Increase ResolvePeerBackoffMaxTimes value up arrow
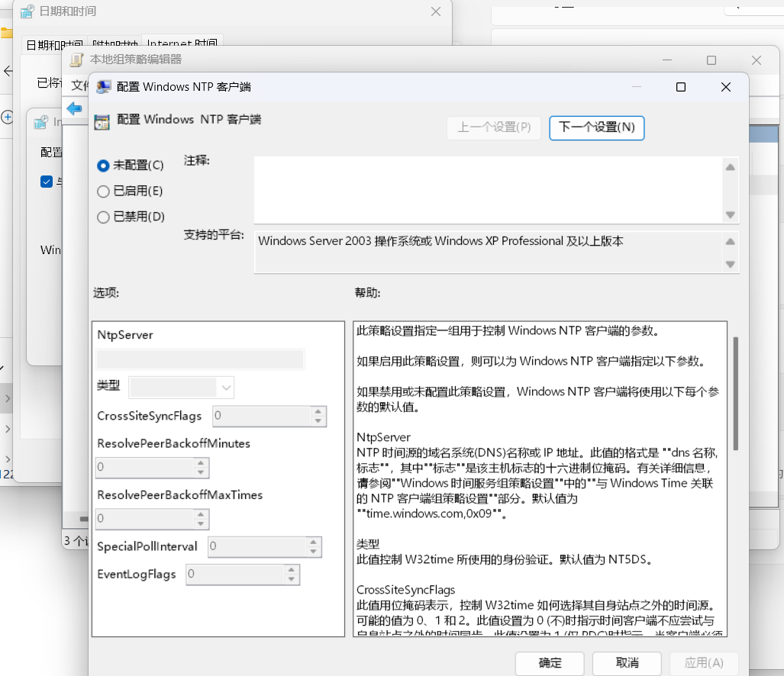The image size is (784, 676). click(201, 514)
